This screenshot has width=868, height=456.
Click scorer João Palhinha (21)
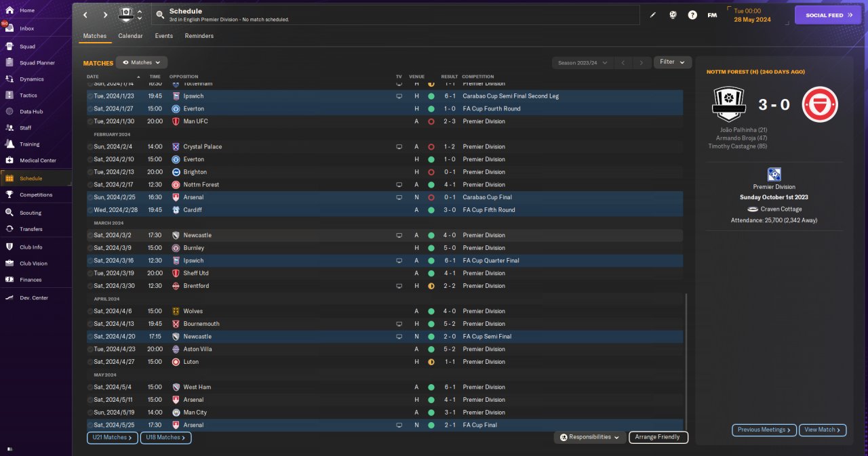coord(743,129)
